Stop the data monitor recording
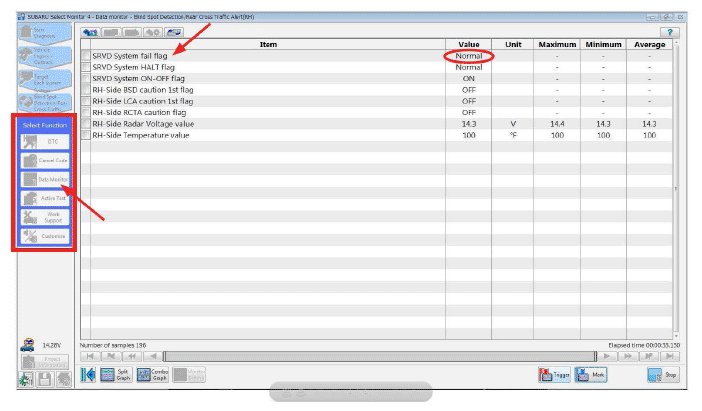702x411 pixels. pyautogui.click(x=663, y=375)
